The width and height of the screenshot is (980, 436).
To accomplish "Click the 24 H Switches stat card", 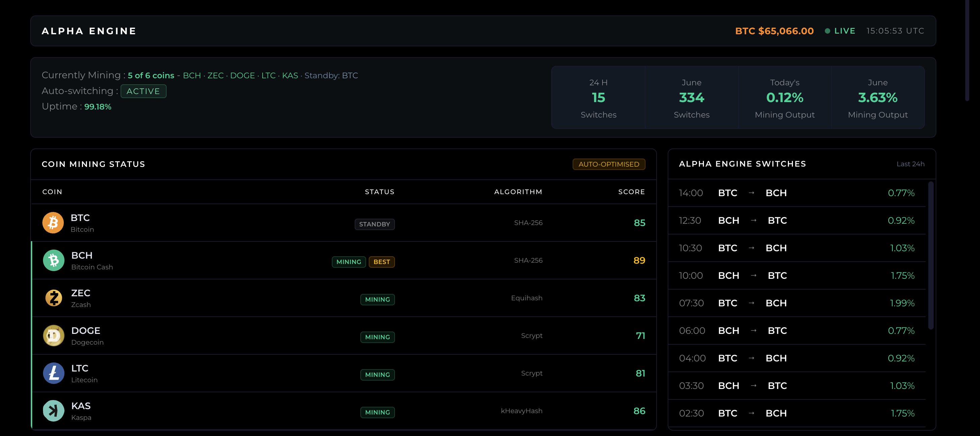I will point(598,98).
